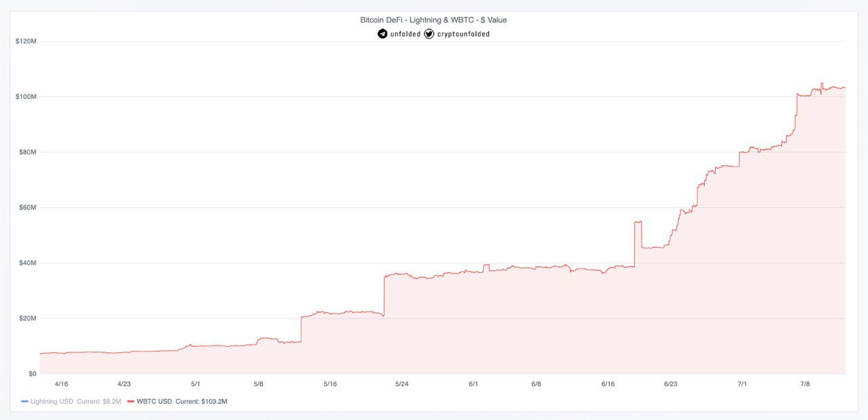Click the 5/1 x-axis date label
868x420 pixels.
[x=196, y=384]
